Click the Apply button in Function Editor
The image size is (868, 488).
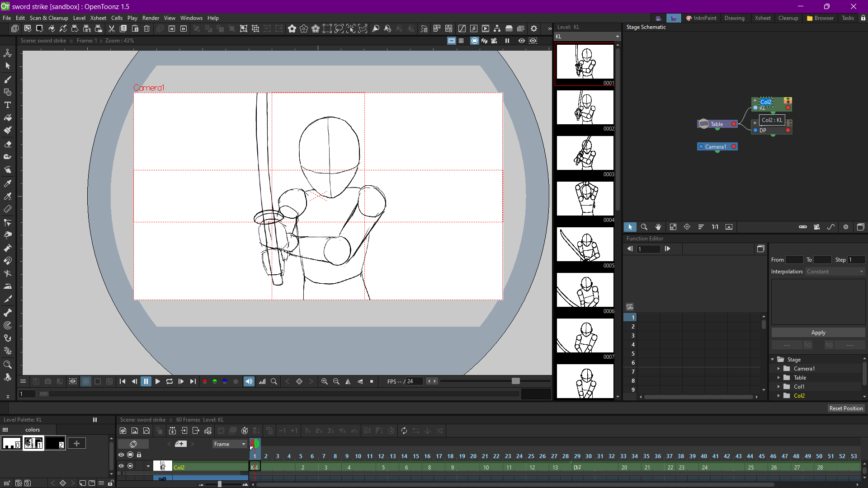818,332
